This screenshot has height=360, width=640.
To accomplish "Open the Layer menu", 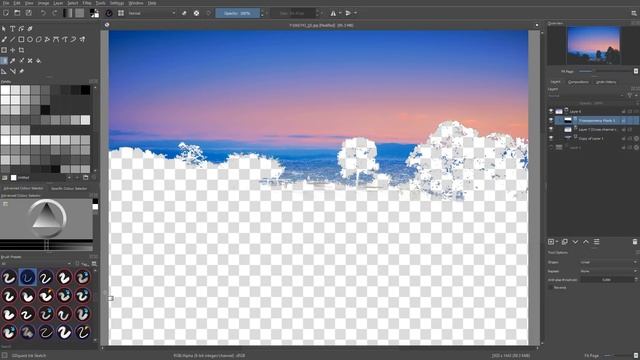I will [x=58, y=3].
